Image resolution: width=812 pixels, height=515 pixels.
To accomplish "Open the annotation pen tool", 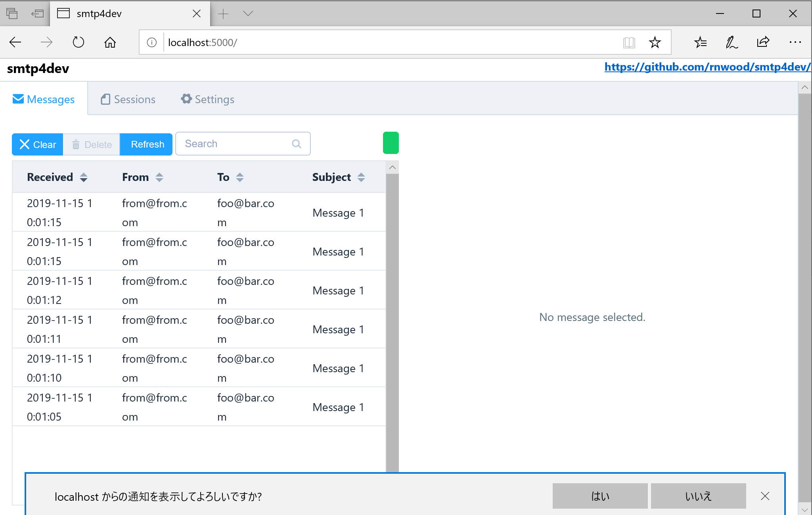I will pyautogui.click(x=732, y=42).
